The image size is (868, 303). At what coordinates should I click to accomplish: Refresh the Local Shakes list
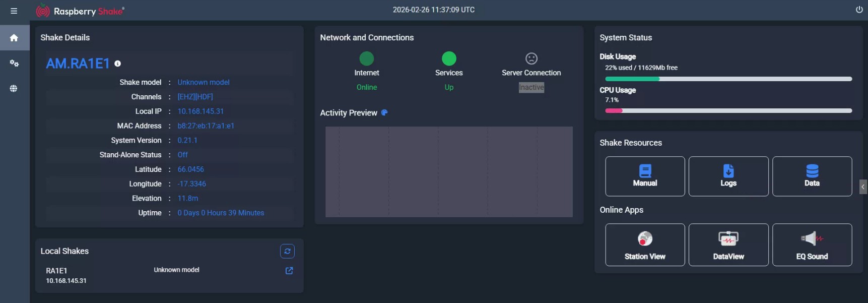287,251
